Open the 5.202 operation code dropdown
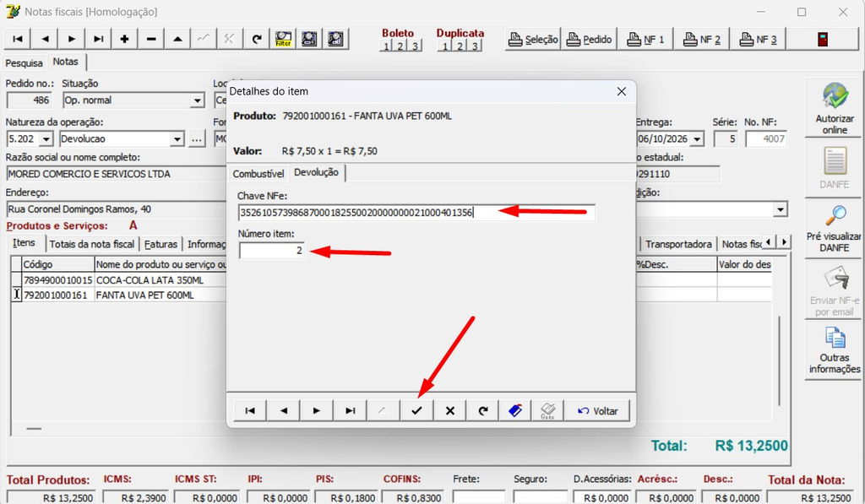Screen dimensions: 865x504 [47, 139]
